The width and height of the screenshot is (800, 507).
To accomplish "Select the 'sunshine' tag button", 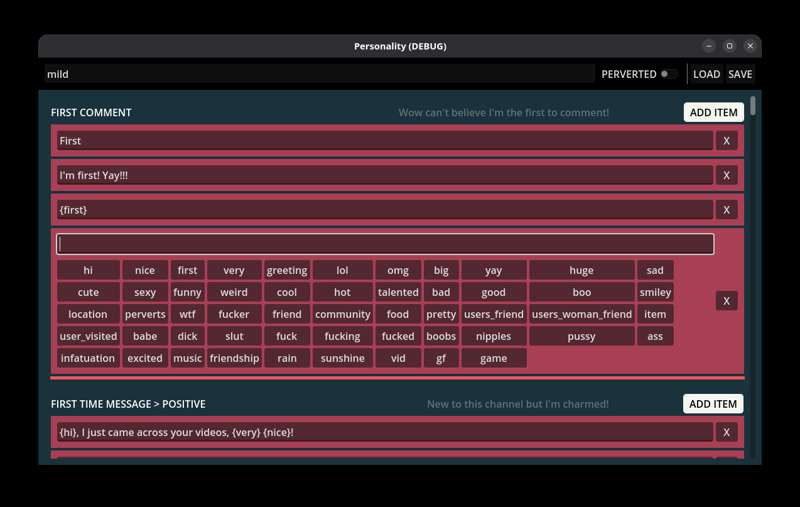I will click(342, 358).
